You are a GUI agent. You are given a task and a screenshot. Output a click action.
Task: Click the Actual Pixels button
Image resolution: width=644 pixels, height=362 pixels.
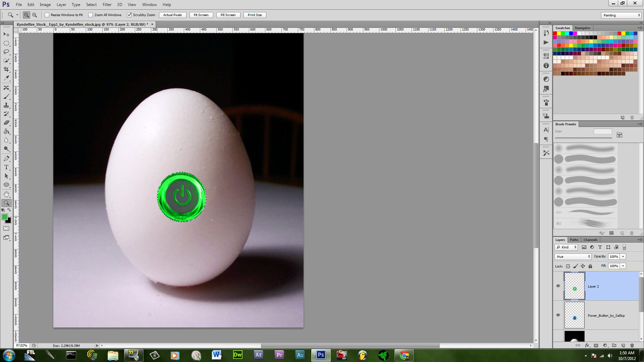click(172, 15)
